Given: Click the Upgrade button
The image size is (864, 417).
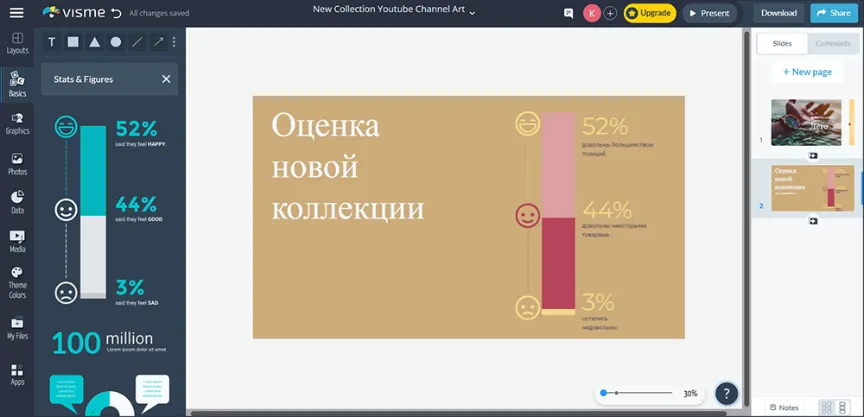Looking at the screenshot, I should coord(650,13).
